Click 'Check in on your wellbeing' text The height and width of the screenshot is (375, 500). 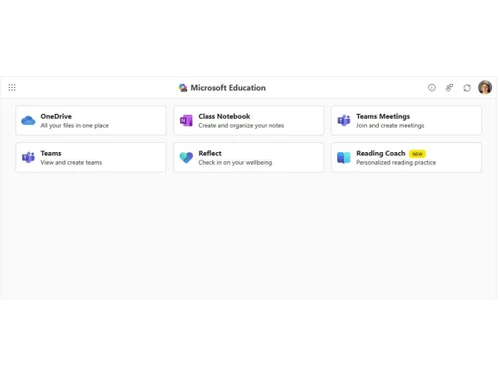[x=235, y=163]
